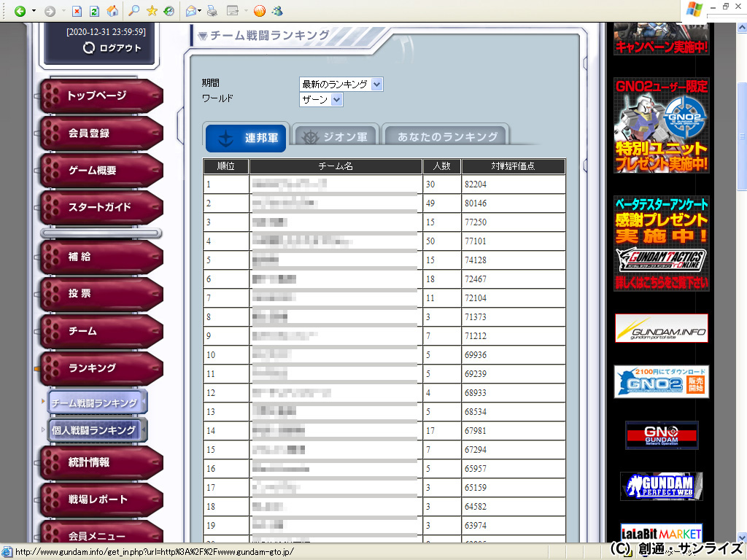Open browsing History clock icon

click(x=169, y=10)
